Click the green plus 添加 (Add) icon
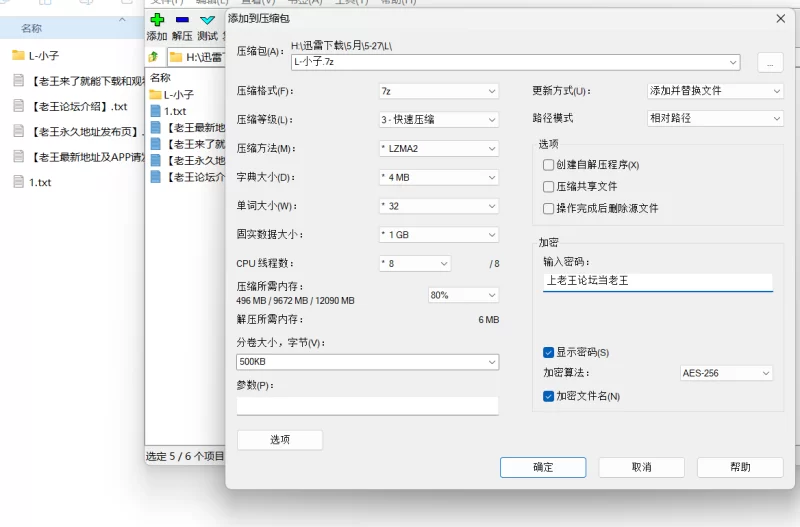Screen dimensions: 800x527 [157, 19]
